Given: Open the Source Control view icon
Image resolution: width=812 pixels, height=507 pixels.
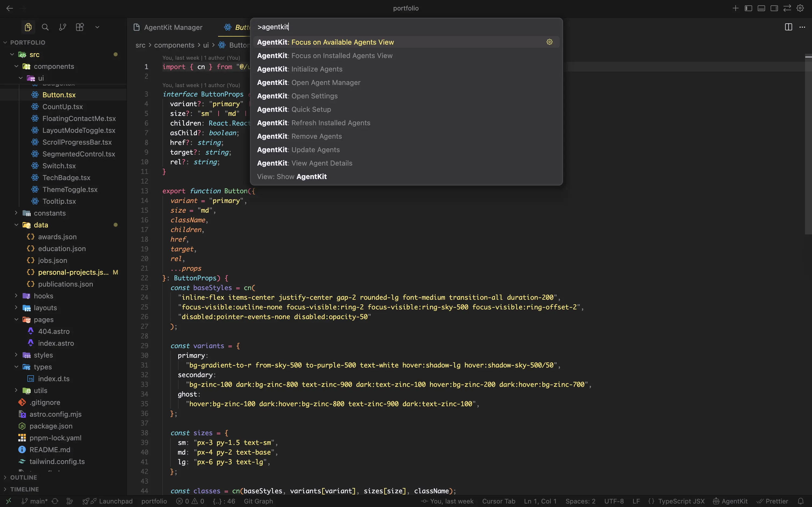Looking at the screenshot, I should [62, 27].
